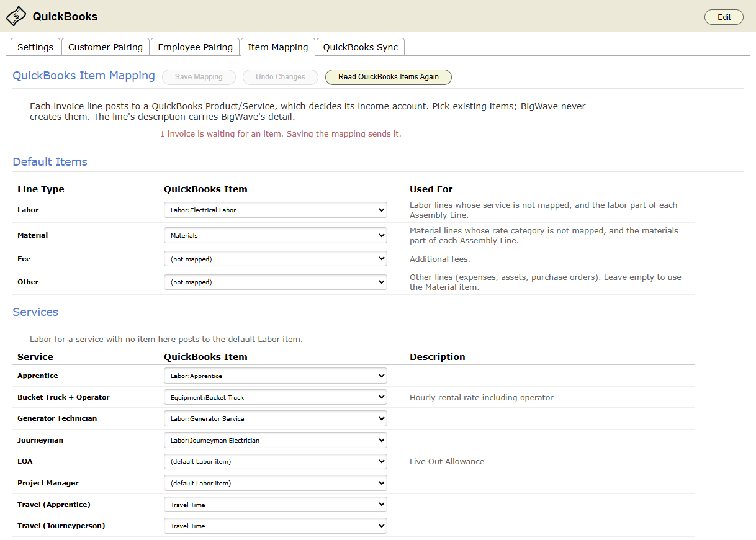Viewport: 756px width, 540px height.
Task: Click the Services section heading
Action: click(x=35, y=312)
